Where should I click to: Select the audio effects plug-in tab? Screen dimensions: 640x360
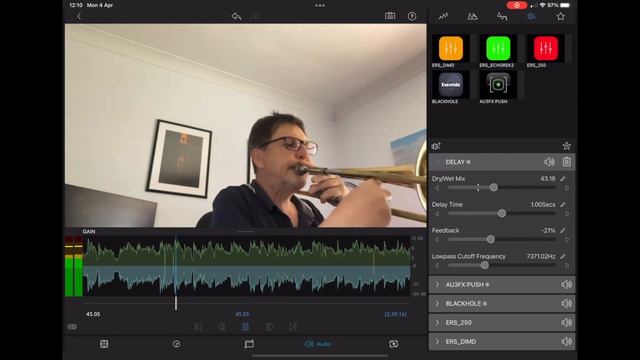point(531,16)
